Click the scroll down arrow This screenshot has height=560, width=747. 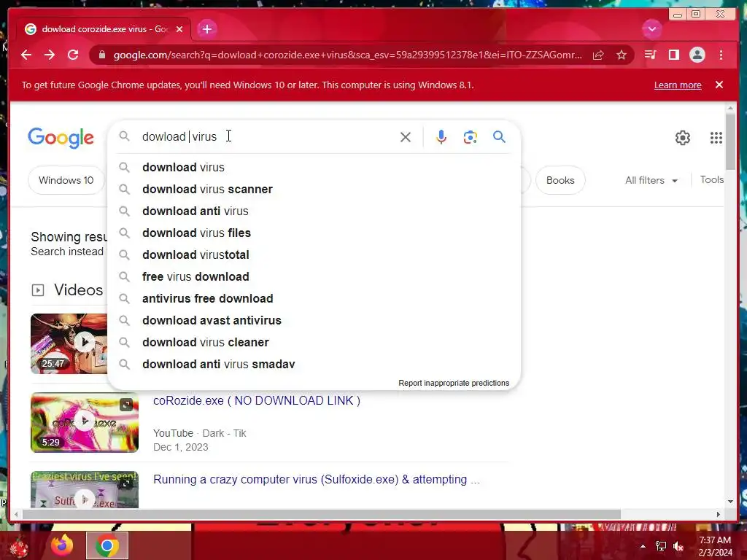(730, 502)
